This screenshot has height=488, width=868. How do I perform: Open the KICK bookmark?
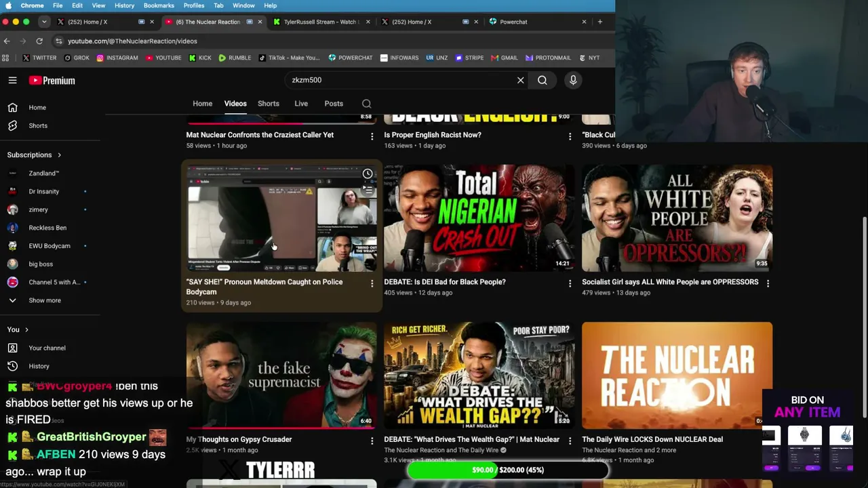click(x=200, y=58)
